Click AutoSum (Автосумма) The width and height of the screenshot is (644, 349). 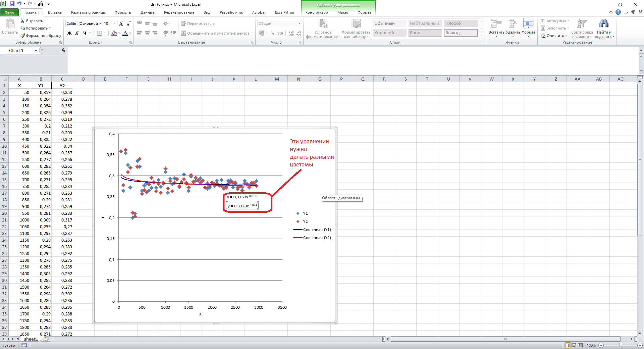coord(555,21)
